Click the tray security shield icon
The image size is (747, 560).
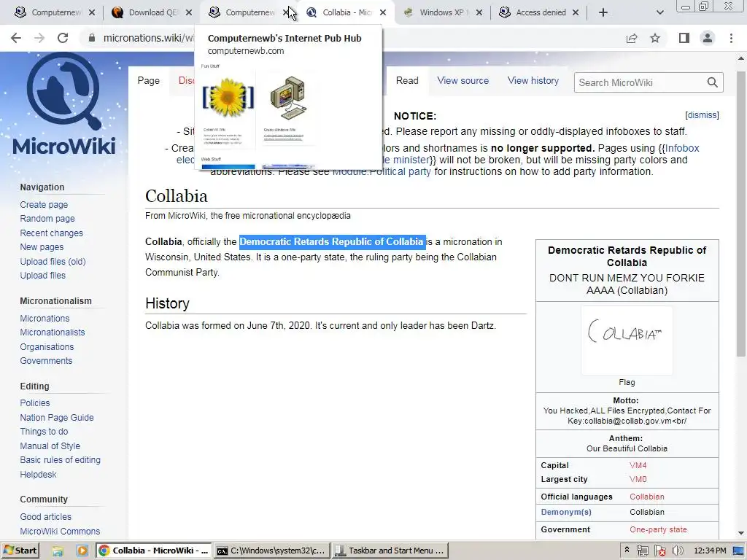[659, 551]
